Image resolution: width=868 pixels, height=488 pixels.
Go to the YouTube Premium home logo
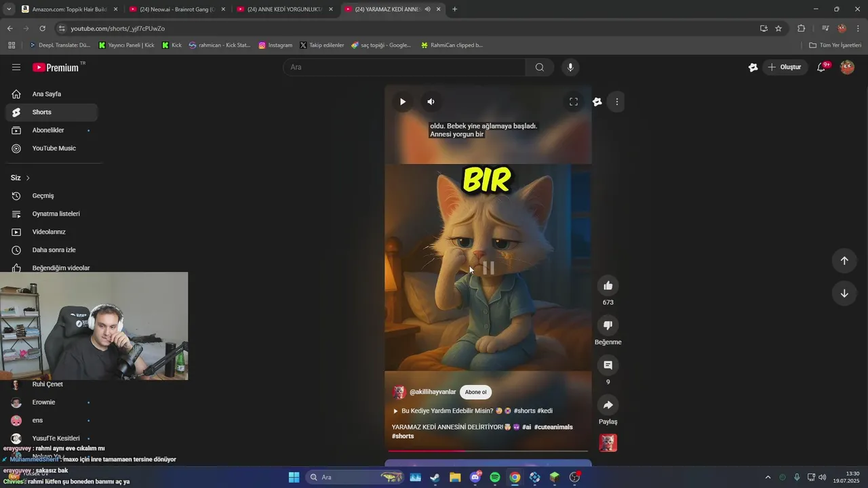tap(56, 67)
